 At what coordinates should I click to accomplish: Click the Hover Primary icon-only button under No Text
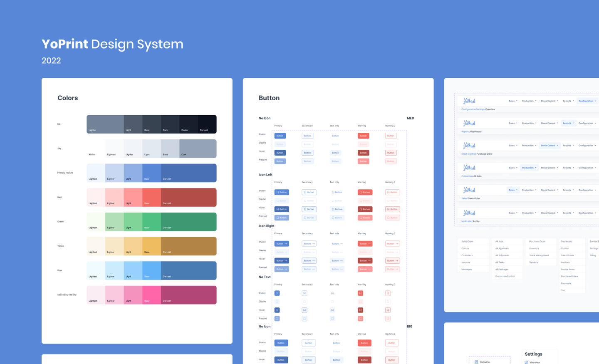[x=277, y=310]
